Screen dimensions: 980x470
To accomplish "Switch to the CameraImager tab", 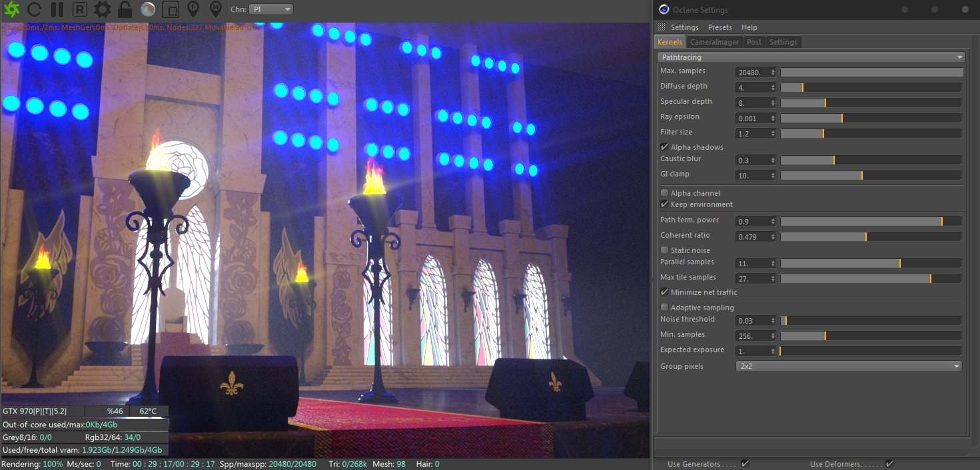I will (x=714, y=42).
